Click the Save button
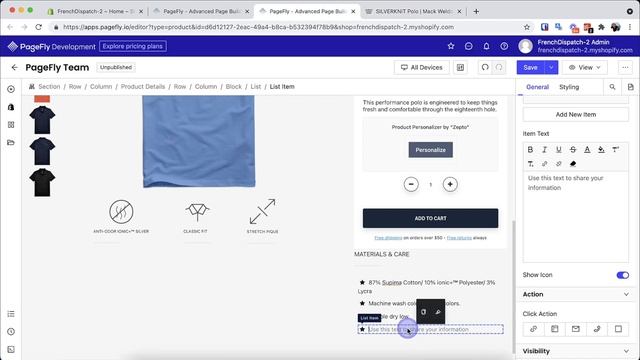Screen dimensions: 640x360 [530, 67]
